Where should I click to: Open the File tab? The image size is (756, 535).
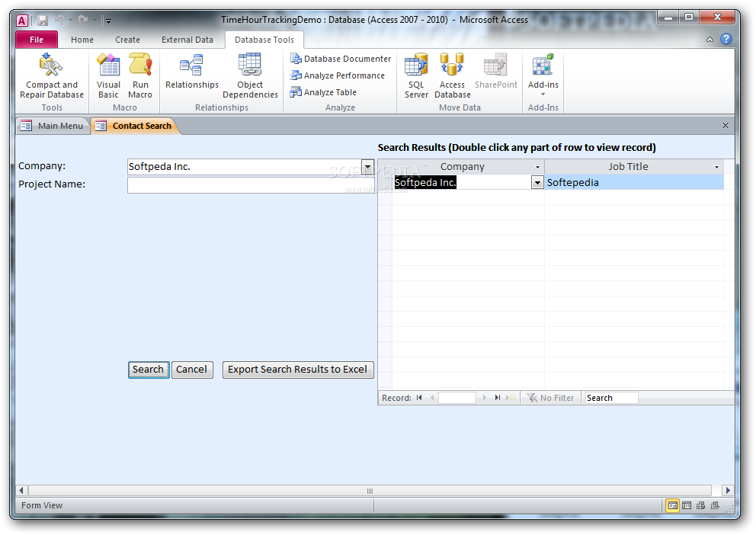pos(37,40)
